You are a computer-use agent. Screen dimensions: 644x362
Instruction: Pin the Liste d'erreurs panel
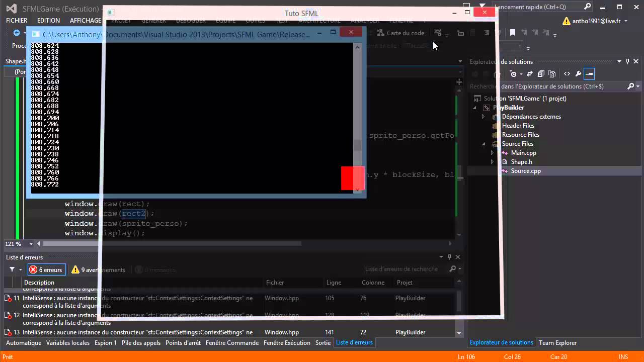point(450,257)
